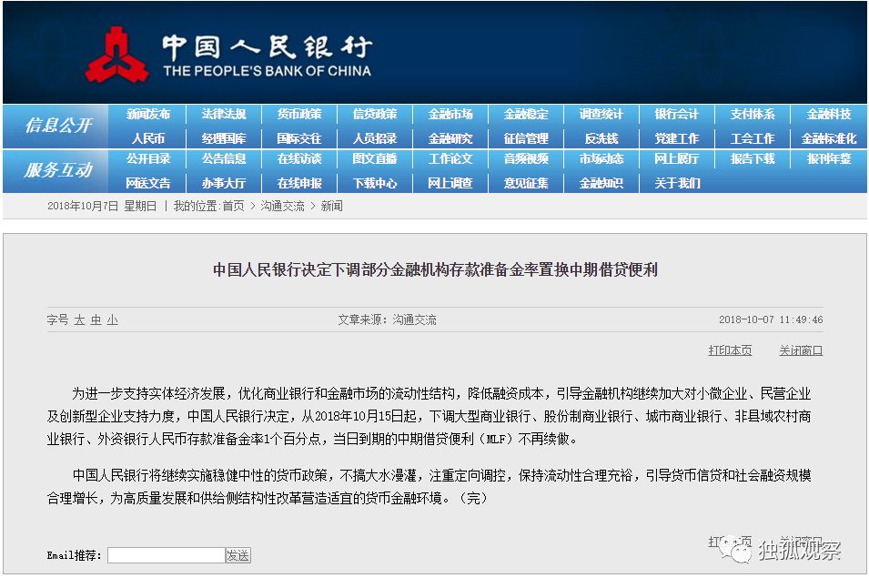Click the timestamp 2018-10-07 11:49:46
Screen dimensions: 869x588
[771, 319]
